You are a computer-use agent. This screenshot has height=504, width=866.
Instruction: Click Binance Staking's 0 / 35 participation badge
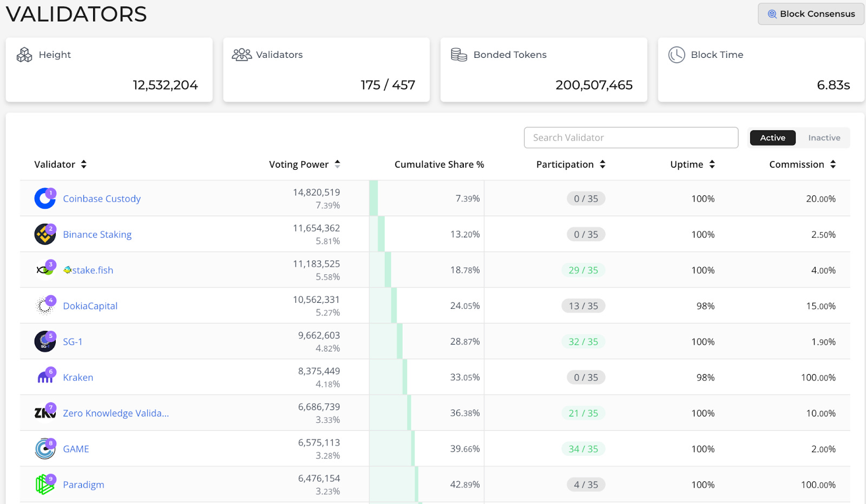point(586,234)
